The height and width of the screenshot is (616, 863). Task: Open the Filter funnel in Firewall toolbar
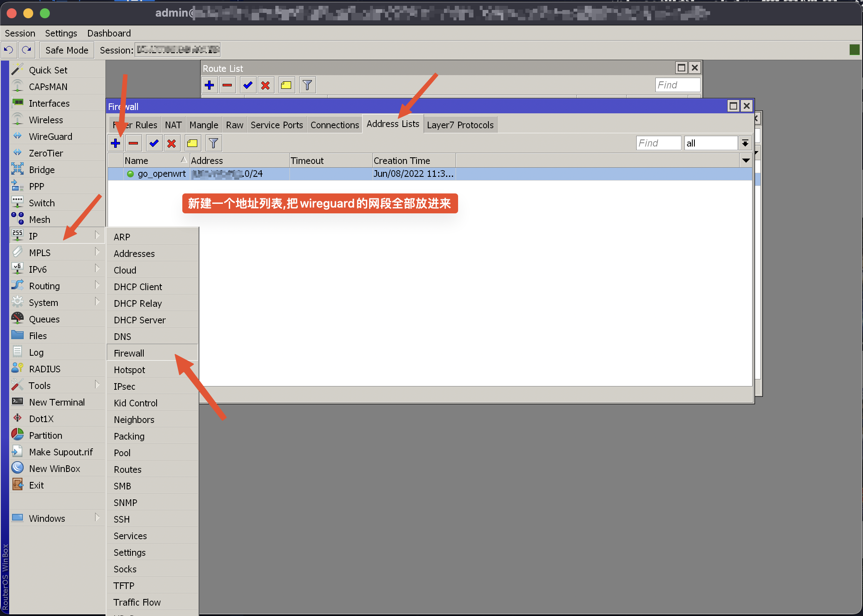(x=213, y=143)
